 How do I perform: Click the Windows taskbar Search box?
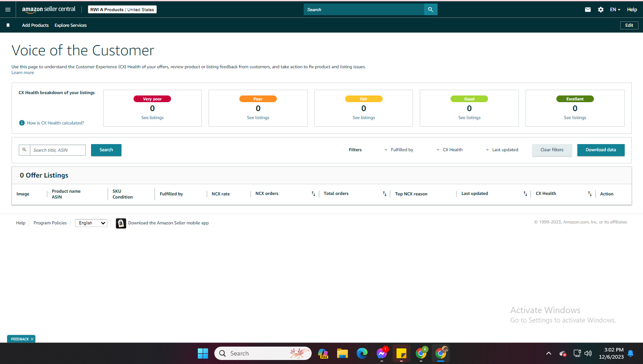pos(263,353)
